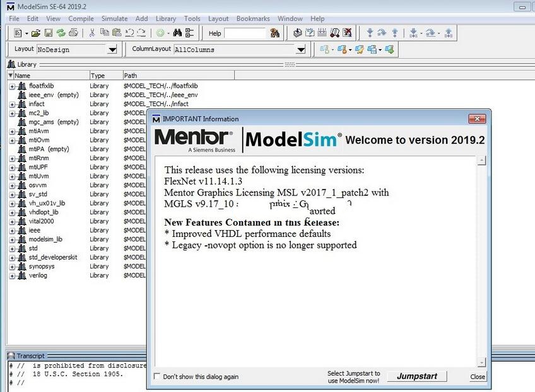The height and width of the screenshot is (392, 535).
Task: Expand the osvvm library node
Action: coord(12,185)
